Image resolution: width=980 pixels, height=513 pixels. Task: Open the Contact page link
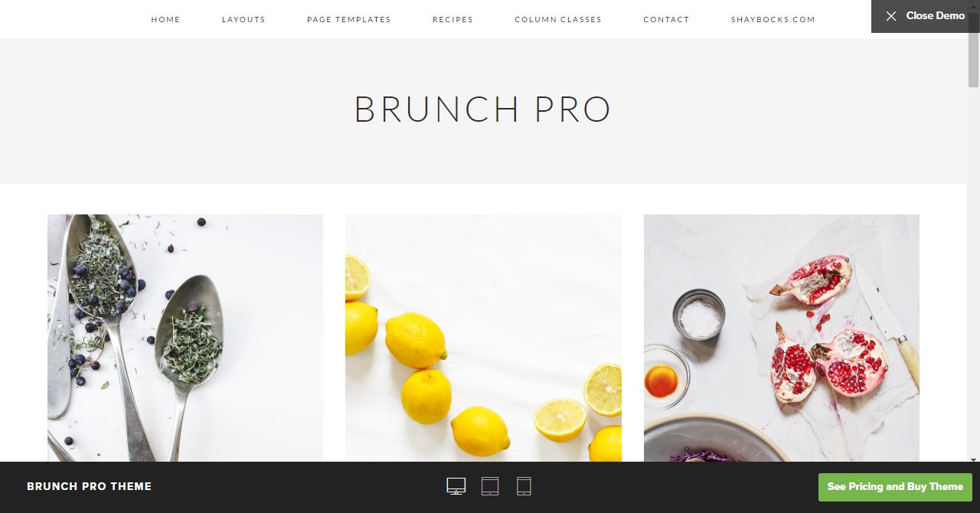tap(666, 19)
